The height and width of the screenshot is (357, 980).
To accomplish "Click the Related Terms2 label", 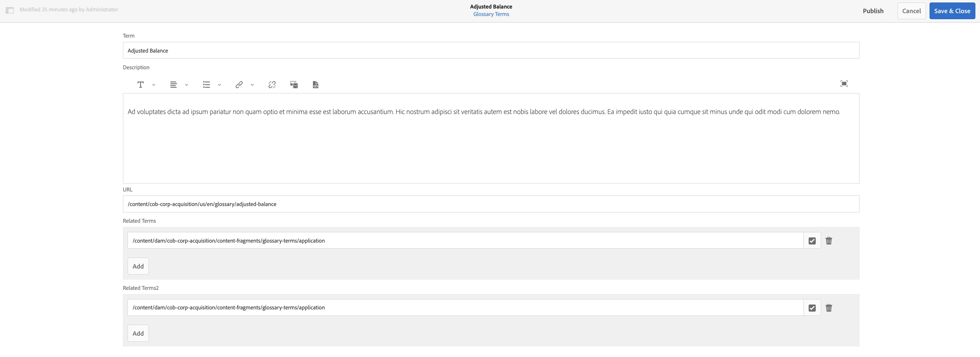I will point(140,288).
